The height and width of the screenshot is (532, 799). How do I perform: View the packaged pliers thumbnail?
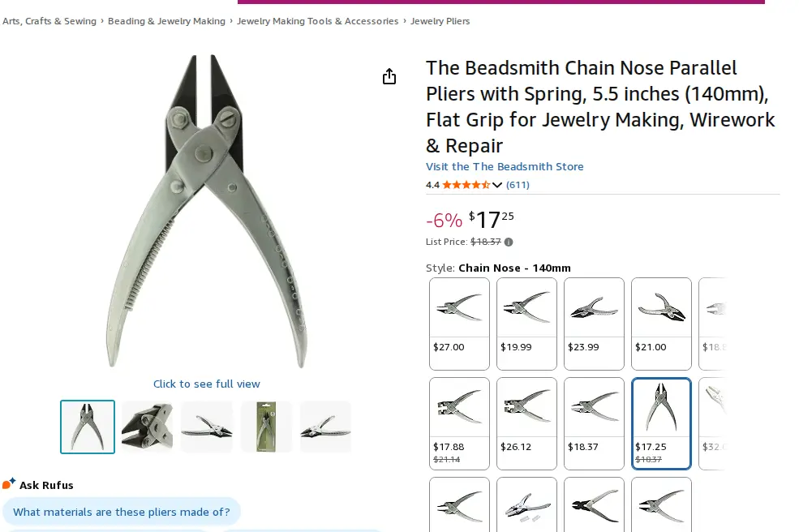266,427
